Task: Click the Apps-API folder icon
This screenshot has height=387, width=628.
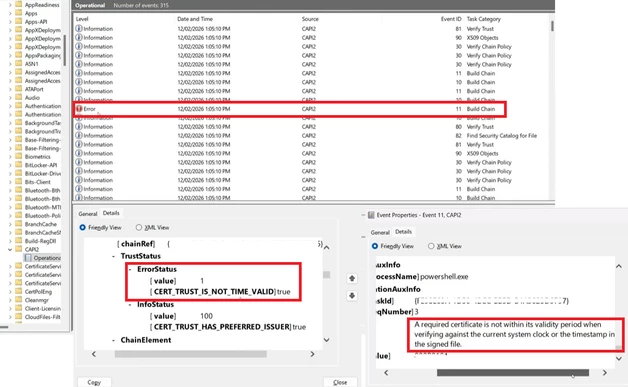Action: [18, 21]
